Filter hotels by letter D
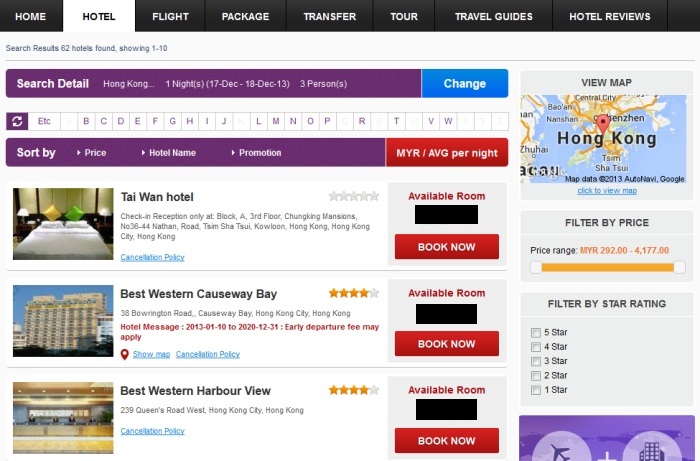The image size is (700, 461). [x=121, y=121]
